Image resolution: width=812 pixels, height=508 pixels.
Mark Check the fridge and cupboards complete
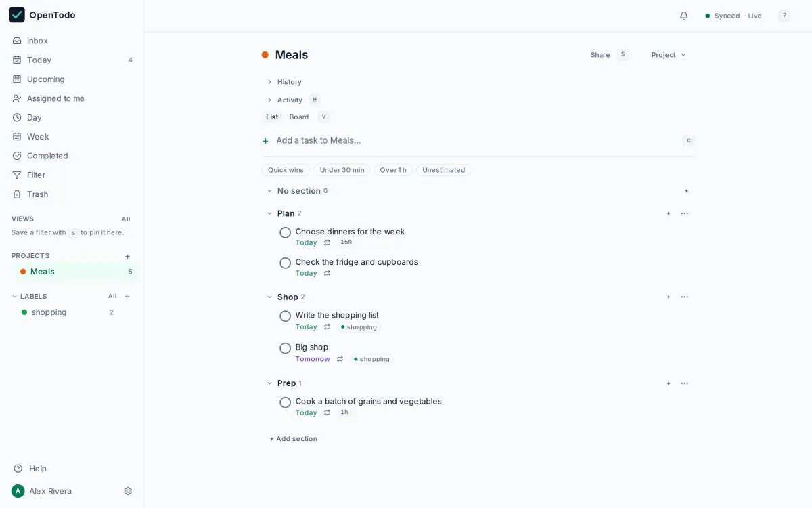pyautogui.click(x=286, y=263)
